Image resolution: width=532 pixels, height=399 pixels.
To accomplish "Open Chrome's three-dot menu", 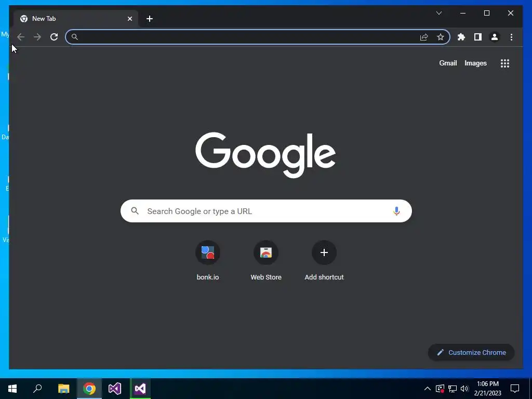I will pos(511,37).
